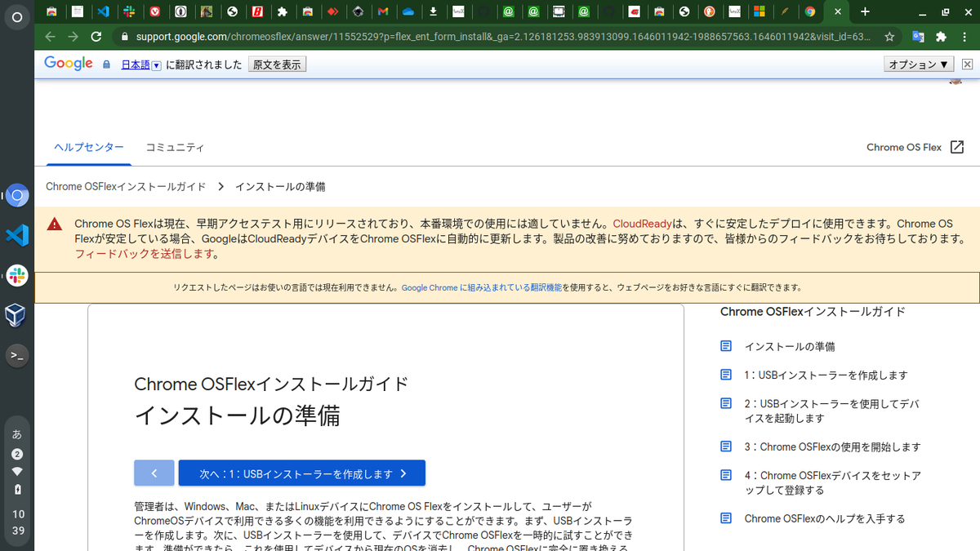This screenshot has height=551, width=980.
Task: Close the Google Translate bar
Action: pyautogui.click(x=967, y=64)
